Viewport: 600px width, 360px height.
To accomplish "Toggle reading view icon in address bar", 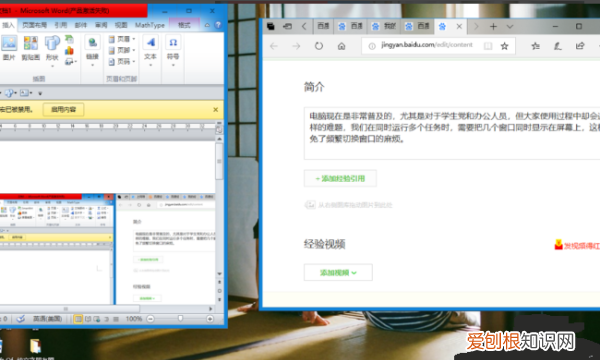I will [488, 46].
